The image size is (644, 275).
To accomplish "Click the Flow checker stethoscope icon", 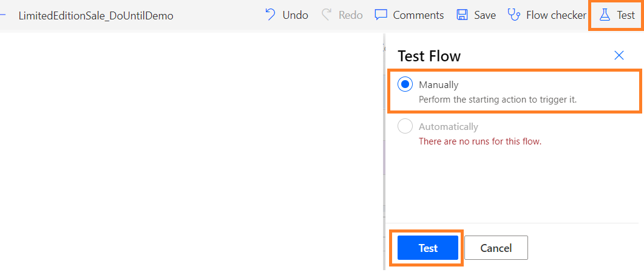I will click(515, 15).
